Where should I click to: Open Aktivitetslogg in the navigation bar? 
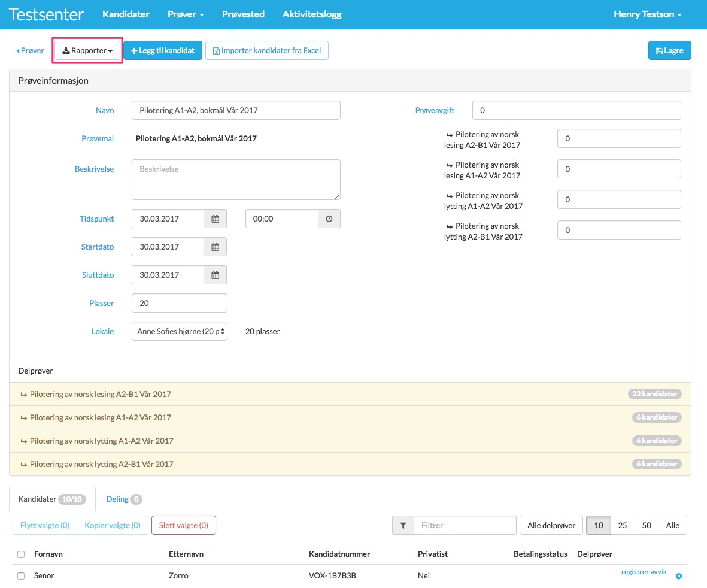pyautogui.click(x=312, y=14)
